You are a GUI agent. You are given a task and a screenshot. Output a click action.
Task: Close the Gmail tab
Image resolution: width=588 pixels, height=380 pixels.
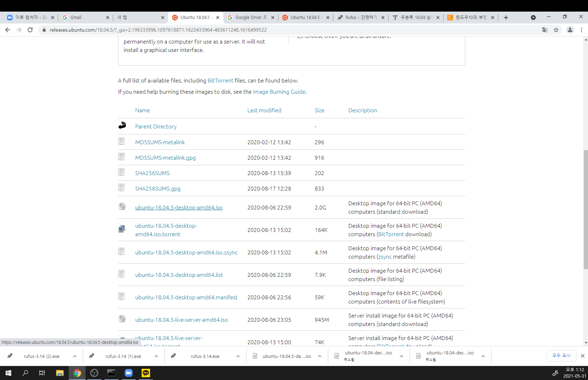click(x=108, y=18)
